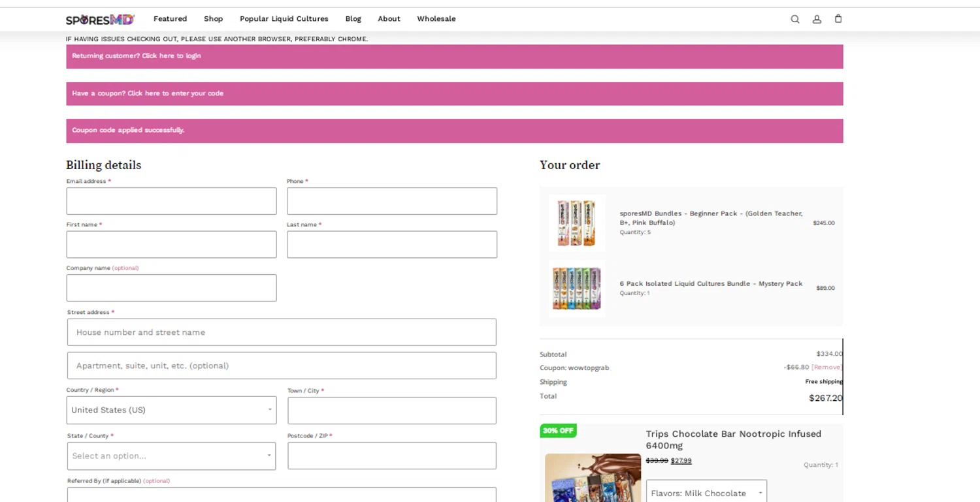Open Popular Liquid Cultures menu
Image resolution: width=980 pixels, height=502 pixels.
(x=284, y=19)
